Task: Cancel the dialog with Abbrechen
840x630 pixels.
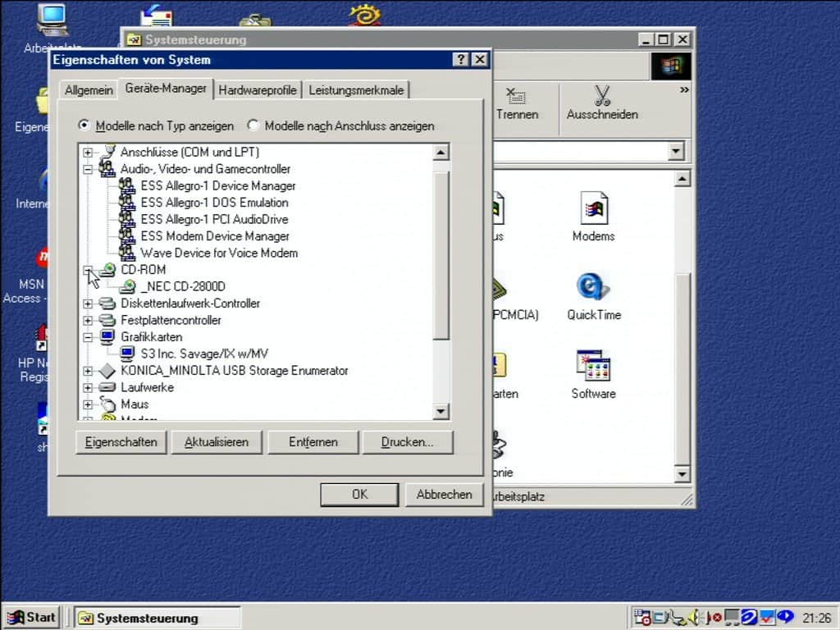Action: point(444,495)
